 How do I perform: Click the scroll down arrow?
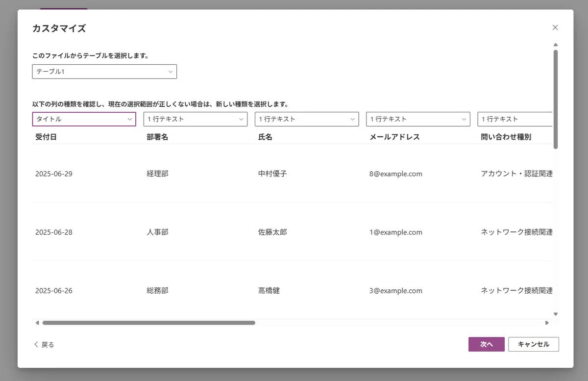[x=556, y=314]
